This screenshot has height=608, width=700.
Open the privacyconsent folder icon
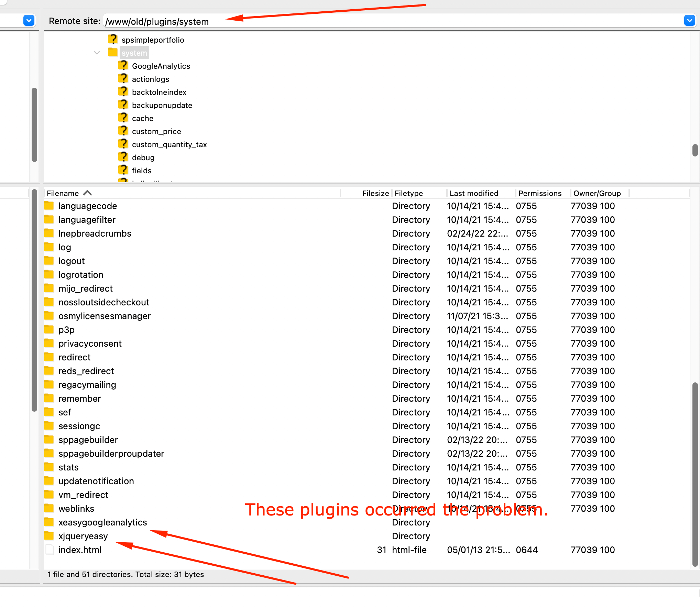49,343
